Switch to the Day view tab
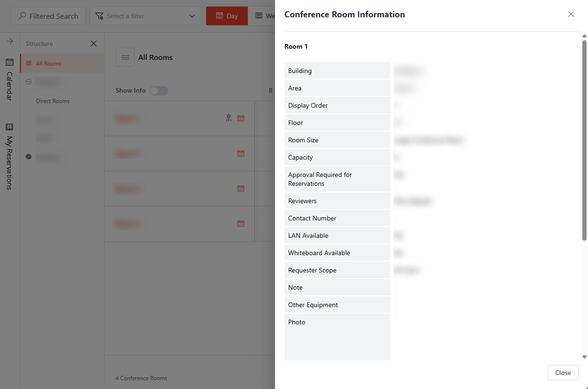The height and width of the screenshot is (389, 588). click(x=227, y=16)
